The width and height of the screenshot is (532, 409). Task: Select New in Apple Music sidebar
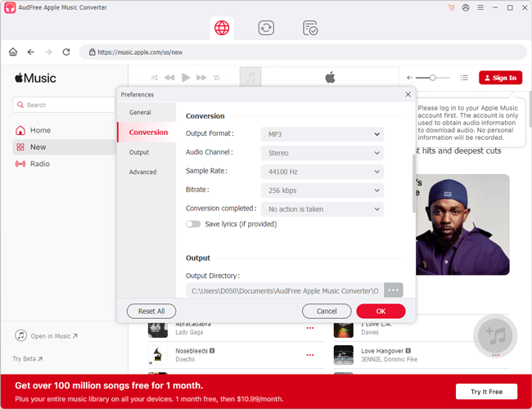click(x=64, y=147)
